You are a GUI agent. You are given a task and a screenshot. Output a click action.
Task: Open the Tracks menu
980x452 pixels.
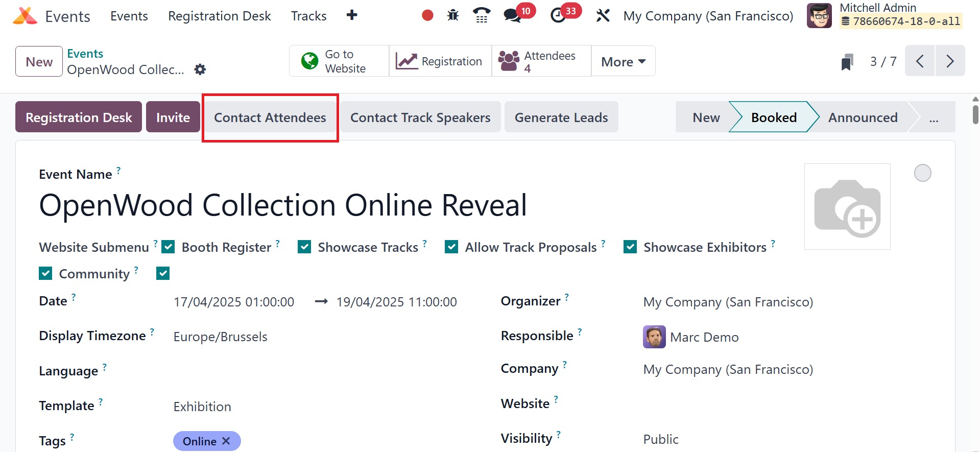coord(309,16)
